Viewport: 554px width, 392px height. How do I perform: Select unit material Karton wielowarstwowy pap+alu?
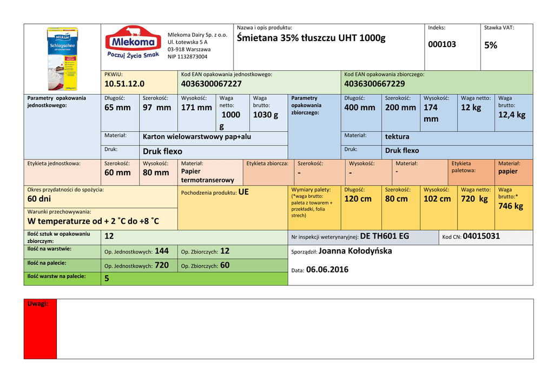[197, 137]
